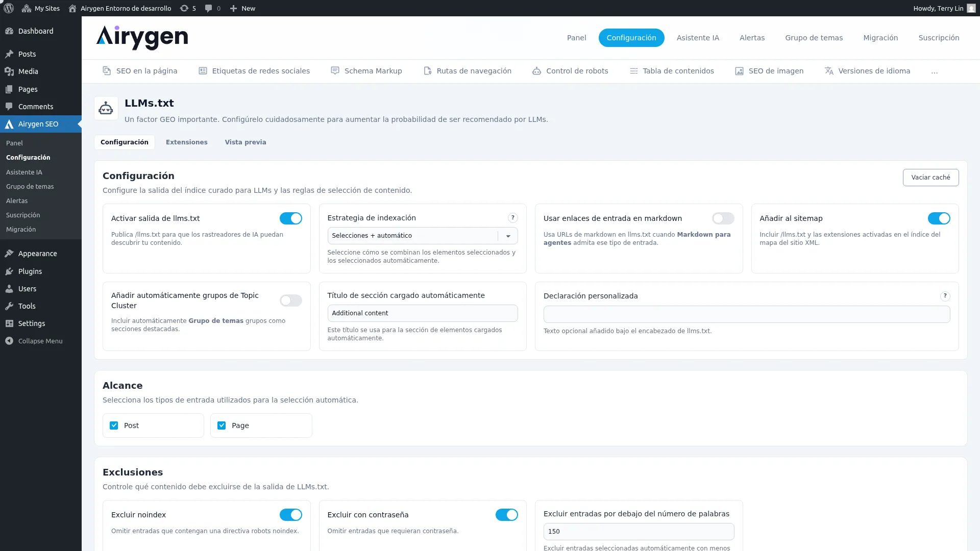
Task: Click the Airygen logo
Action: (x=142, y=38)
